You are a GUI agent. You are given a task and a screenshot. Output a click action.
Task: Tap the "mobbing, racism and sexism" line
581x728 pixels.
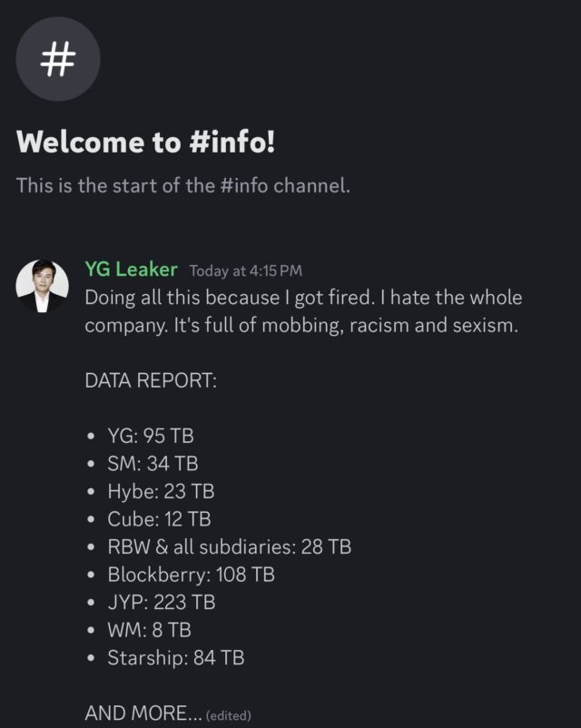click(301, 325)
